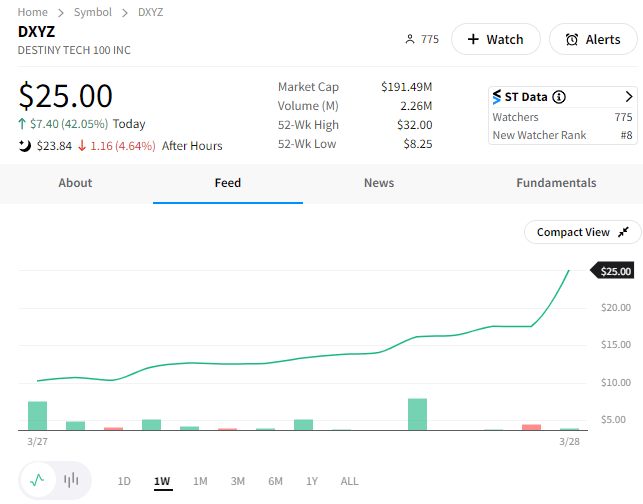643x504 pixels.
Task: Select the ALL time range
Action: (349, 481)
